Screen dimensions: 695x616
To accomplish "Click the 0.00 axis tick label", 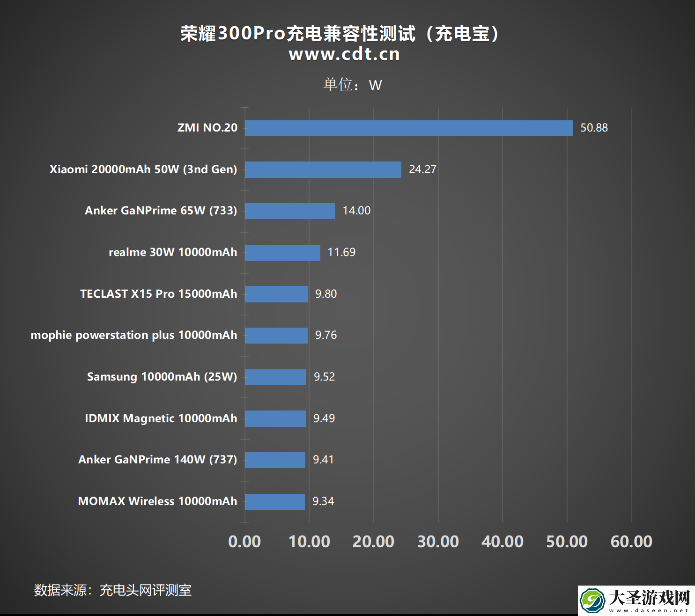I will pos(245,542).
